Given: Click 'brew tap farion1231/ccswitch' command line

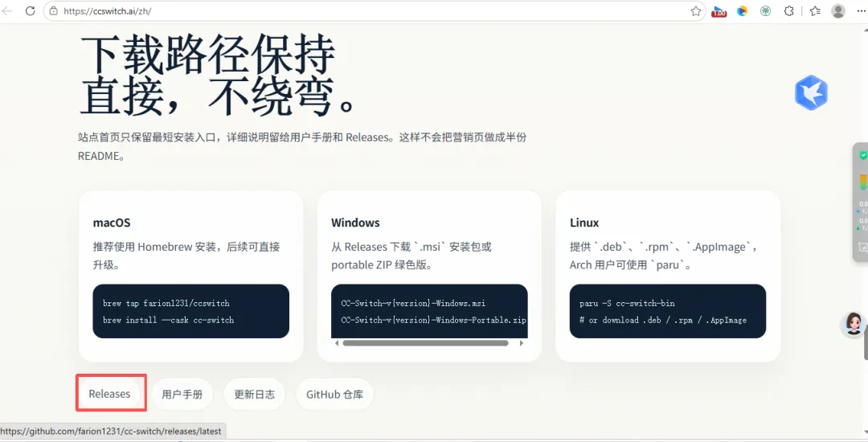Looking at the screenshot, I should [x=166, y=303].
